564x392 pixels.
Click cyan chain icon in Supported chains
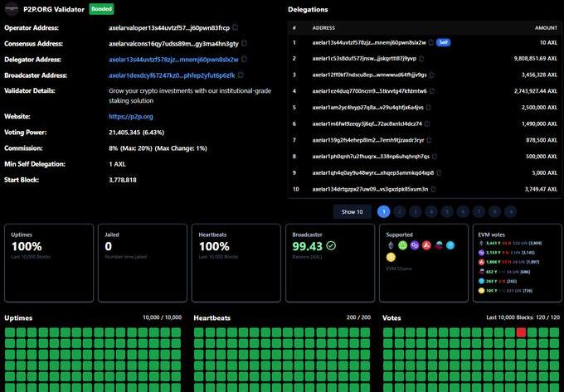(450, 245)
